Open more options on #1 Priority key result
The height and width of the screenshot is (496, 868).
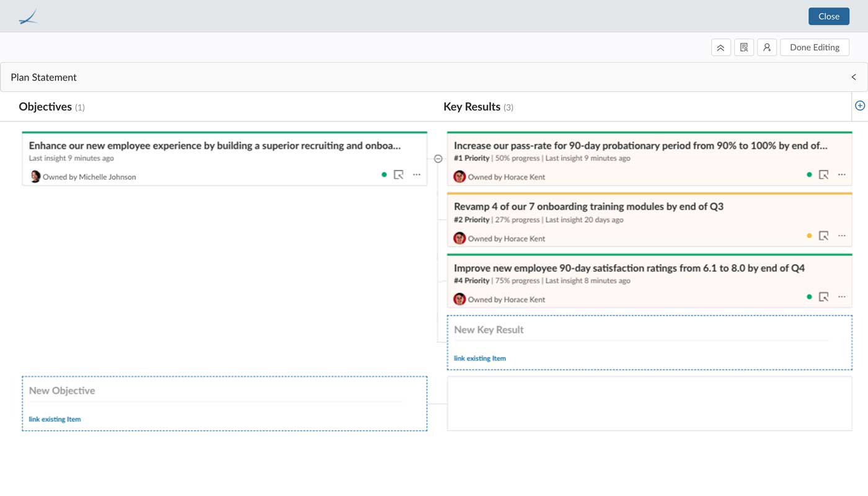(842, 175)
